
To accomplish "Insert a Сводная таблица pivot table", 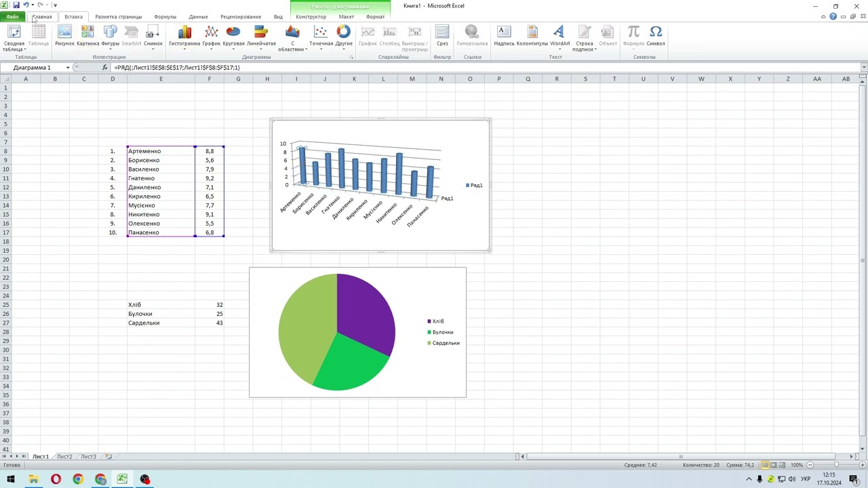I will point(14,38).
